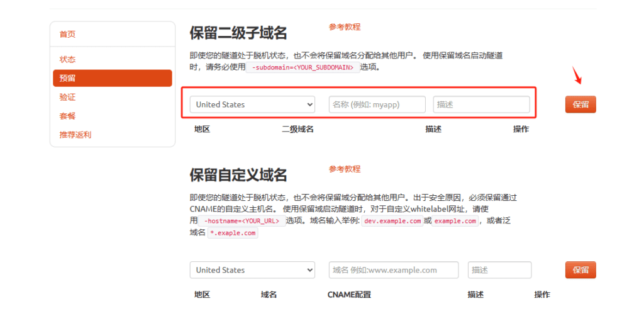Screen dimensions: 644x323
Task: Click 描述 field in the custom domain row
Action: 499,270
